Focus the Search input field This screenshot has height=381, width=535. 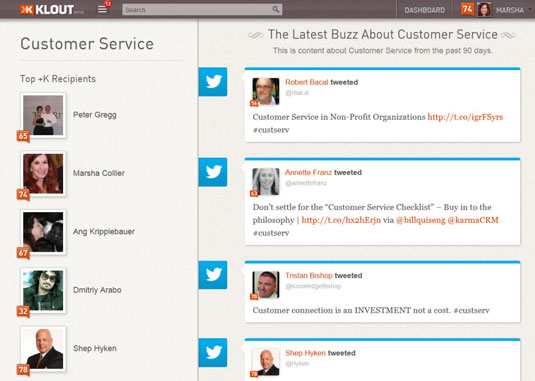(202, 10)
